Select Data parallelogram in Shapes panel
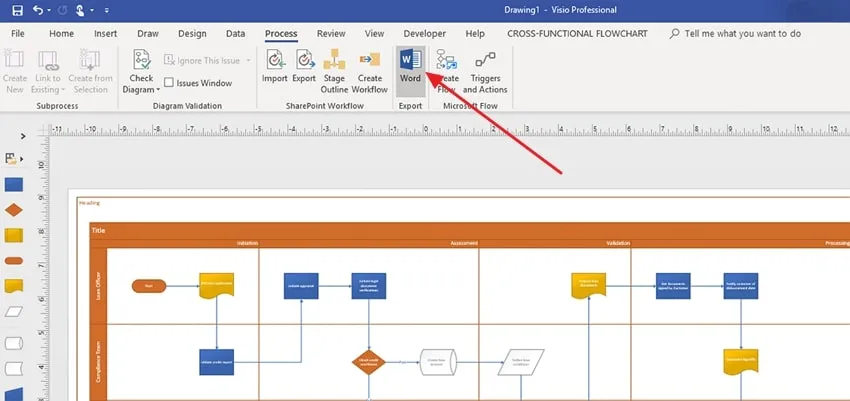The image size is (850, 401). point(14,312)
